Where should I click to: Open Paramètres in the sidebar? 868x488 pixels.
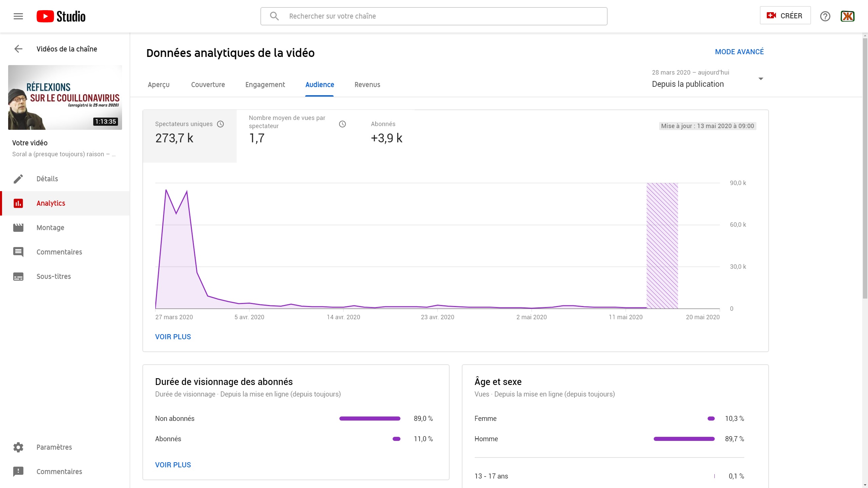pos(65,447)
